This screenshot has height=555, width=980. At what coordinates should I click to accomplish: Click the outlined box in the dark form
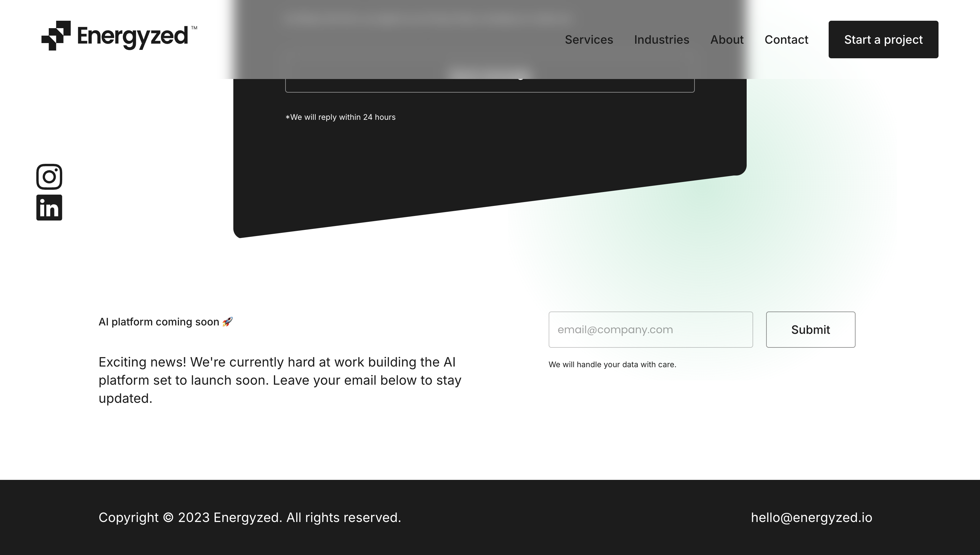point(489,86)
